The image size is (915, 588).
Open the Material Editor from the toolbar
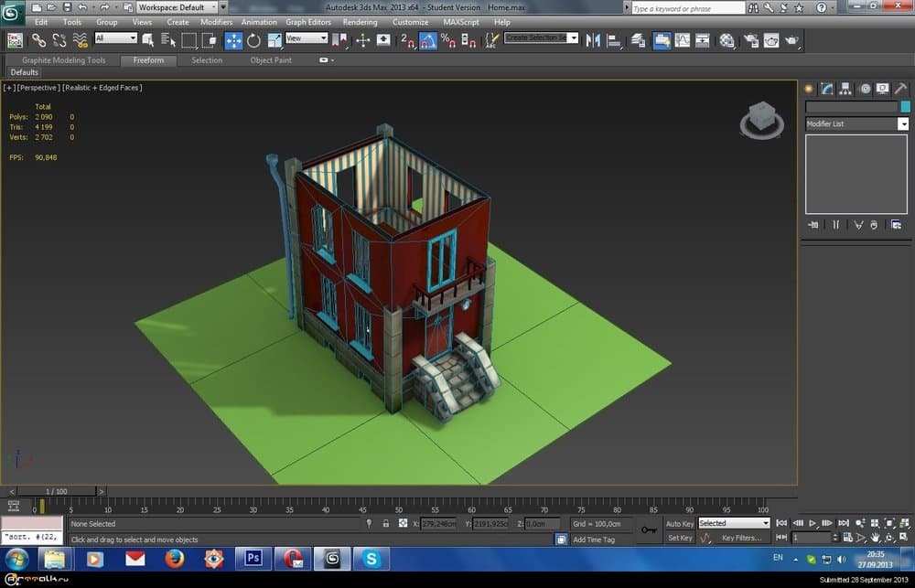[727, 40]
